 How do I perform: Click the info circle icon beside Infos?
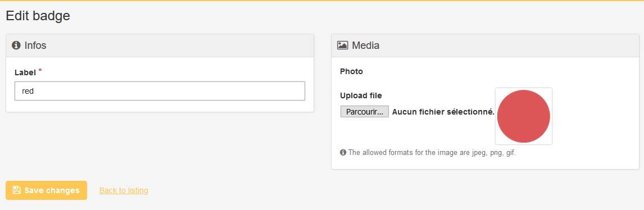coord(16,45)
